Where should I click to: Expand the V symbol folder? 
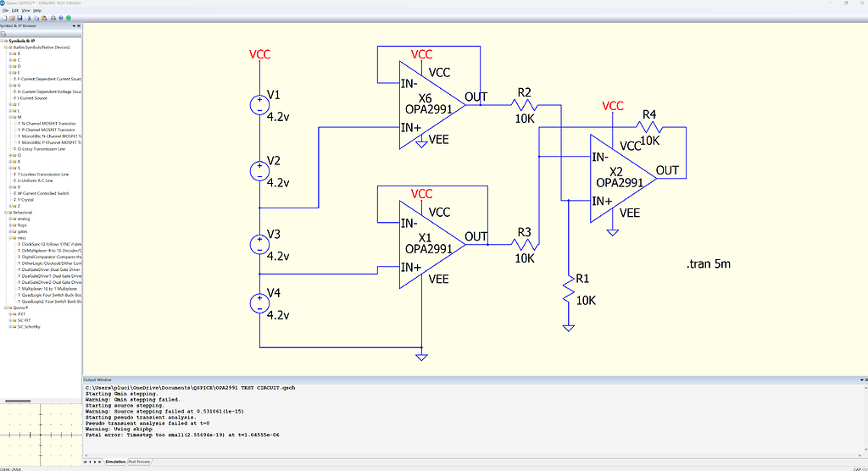[10, 187]
